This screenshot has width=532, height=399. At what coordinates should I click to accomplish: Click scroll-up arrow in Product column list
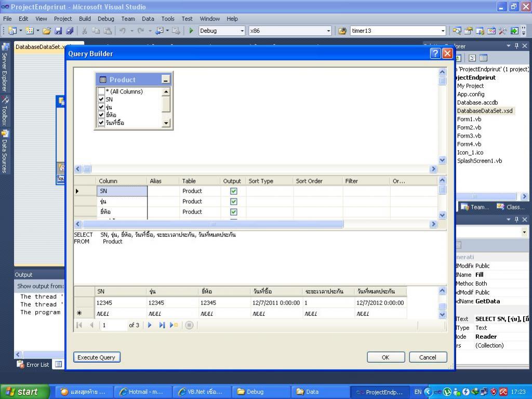point(166,91)
